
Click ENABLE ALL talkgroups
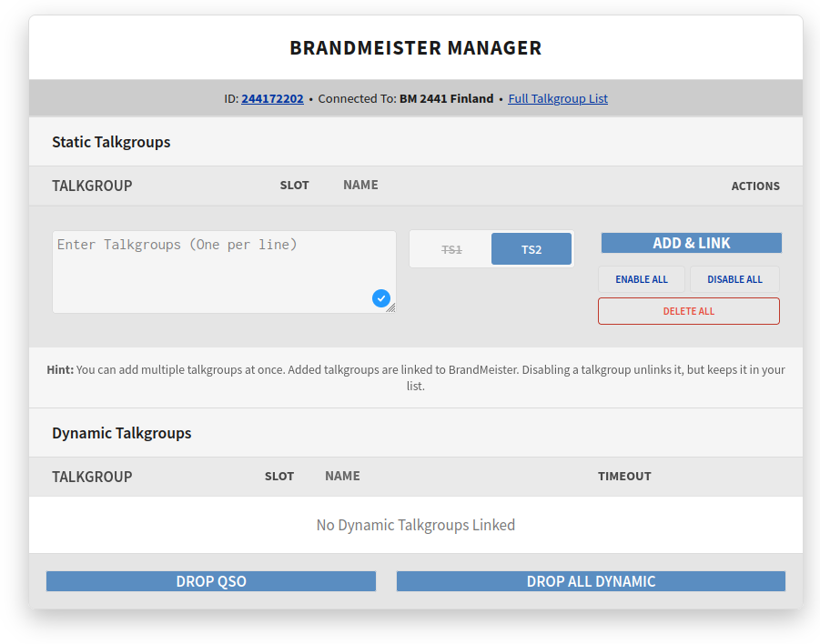641,279
